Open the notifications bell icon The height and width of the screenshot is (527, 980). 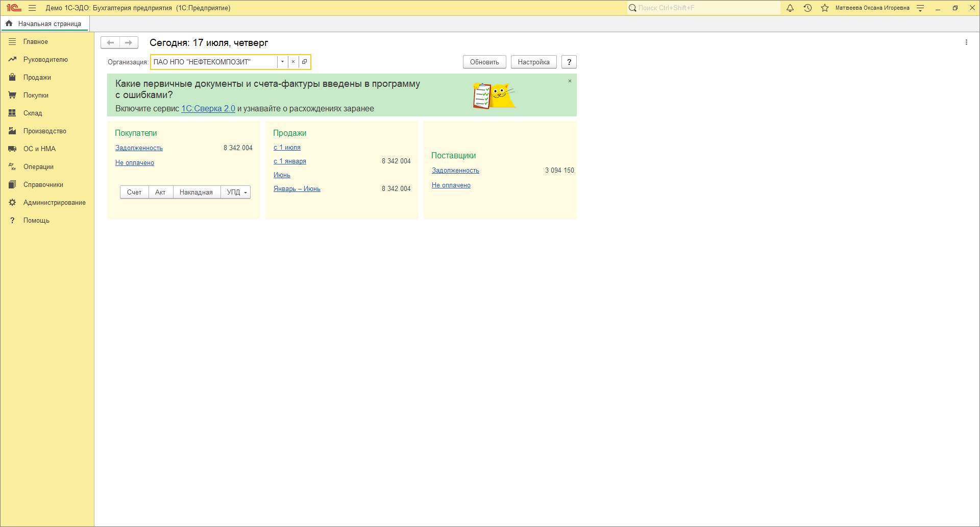coord(790,8)
